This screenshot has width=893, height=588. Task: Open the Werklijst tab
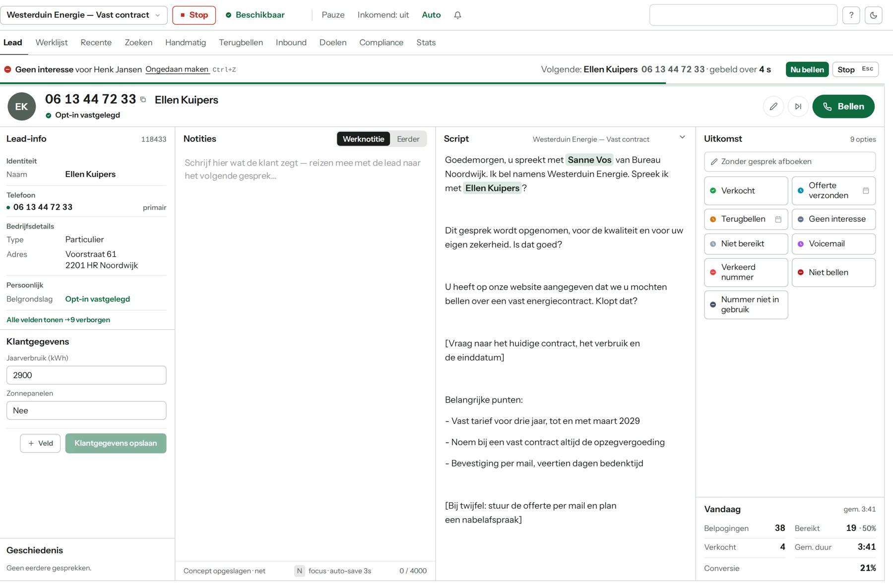52,43
